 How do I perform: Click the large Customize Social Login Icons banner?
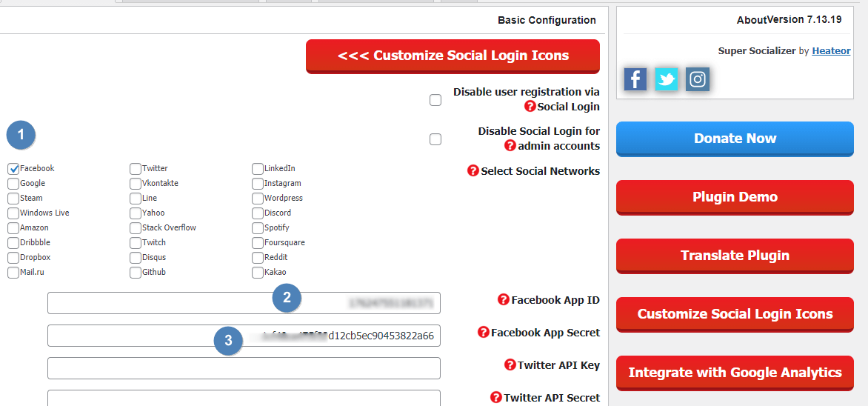tap(453, 56)
